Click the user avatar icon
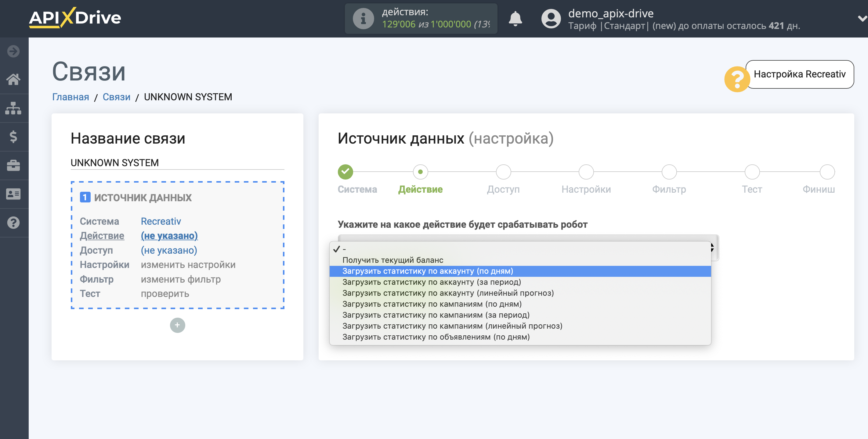This screenshot has width=868, height=439. (x=551, y=19)
